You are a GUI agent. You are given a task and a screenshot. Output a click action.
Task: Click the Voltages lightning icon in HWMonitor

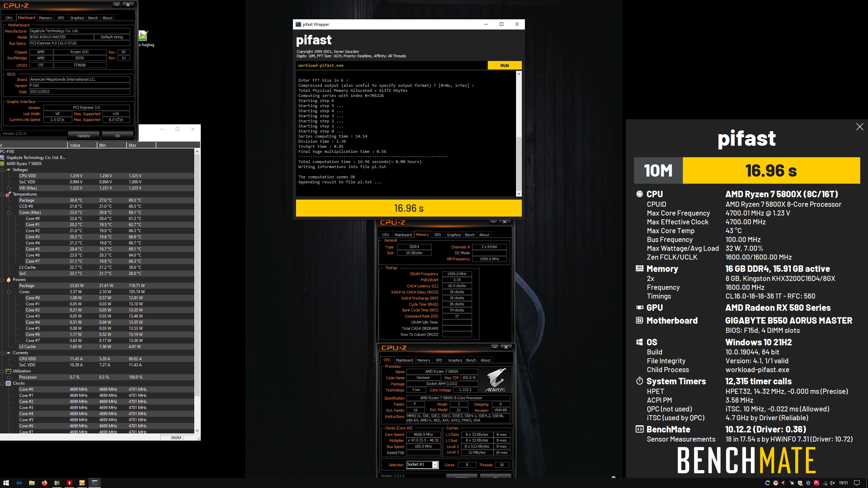coord(8,170)
